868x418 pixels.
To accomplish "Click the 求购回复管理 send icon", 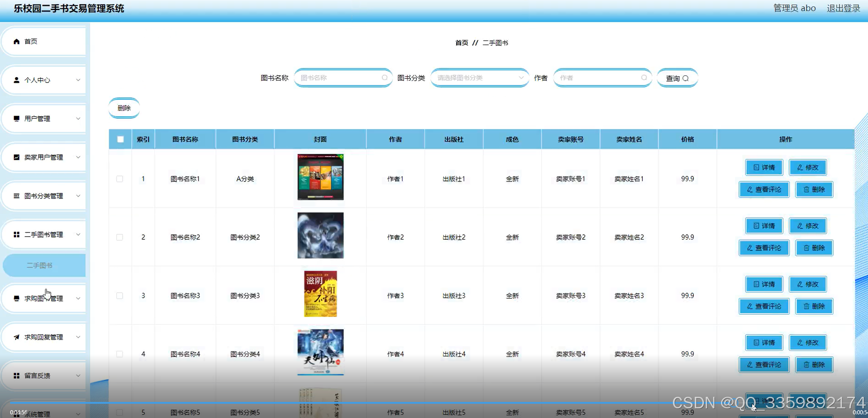I will pos(16,337).
